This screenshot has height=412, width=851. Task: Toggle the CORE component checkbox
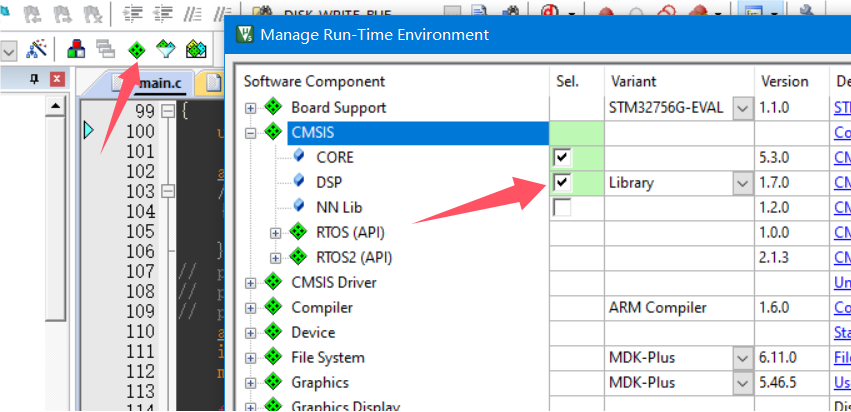[x=562, y=157]
